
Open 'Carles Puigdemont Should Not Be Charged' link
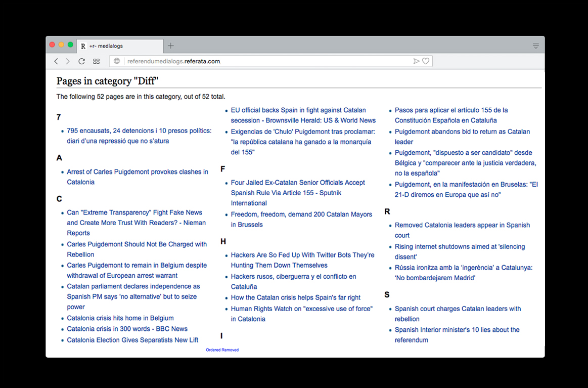click(137, 249)
